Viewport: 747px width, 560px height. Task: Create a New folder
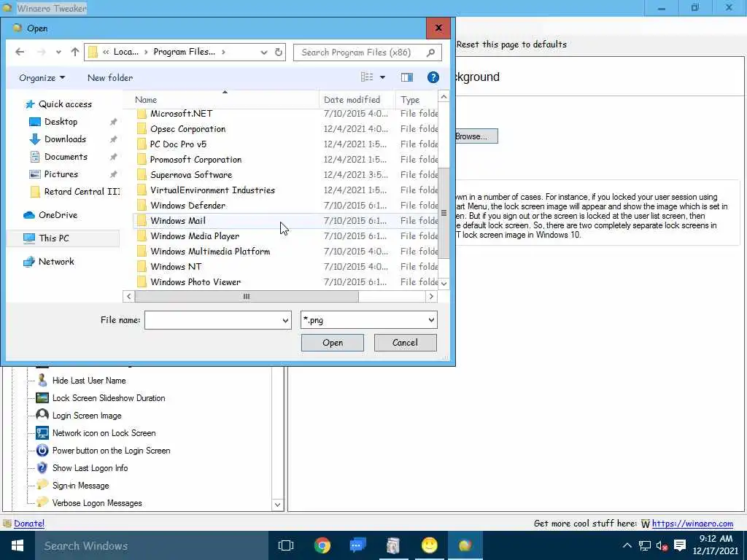click(x=110, y=77)
